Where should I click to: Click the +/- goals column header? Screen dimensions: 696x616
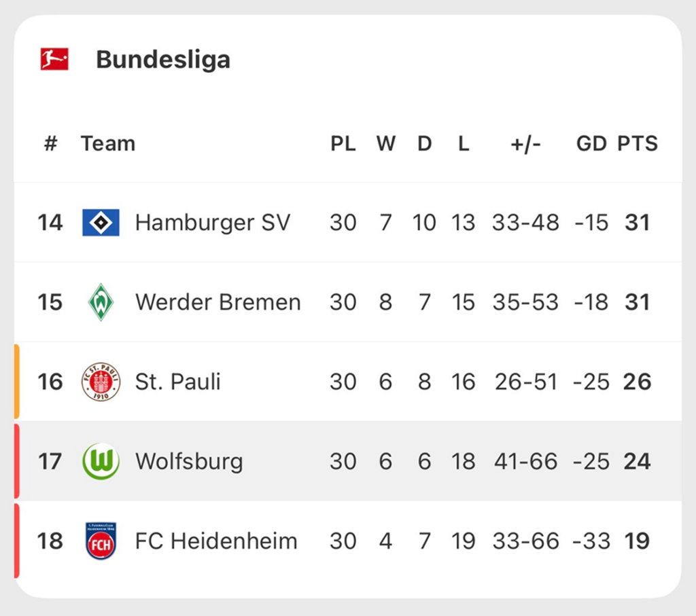[525, 144]
